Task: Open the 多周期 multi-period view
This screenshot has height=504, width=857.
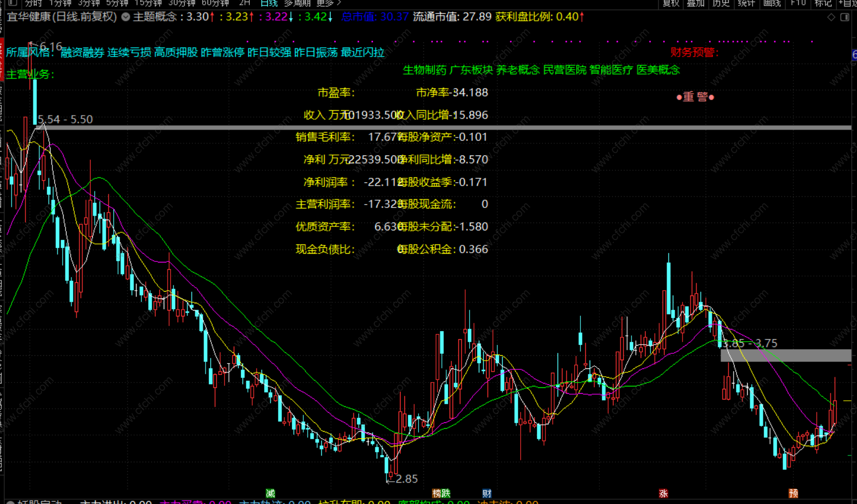Action: tap(297, 3)
